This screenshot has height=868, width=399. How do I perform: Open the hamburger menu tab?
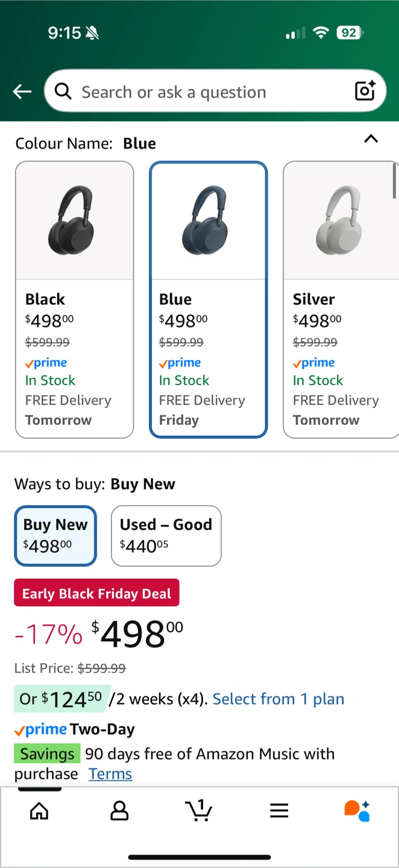(279, 811)
